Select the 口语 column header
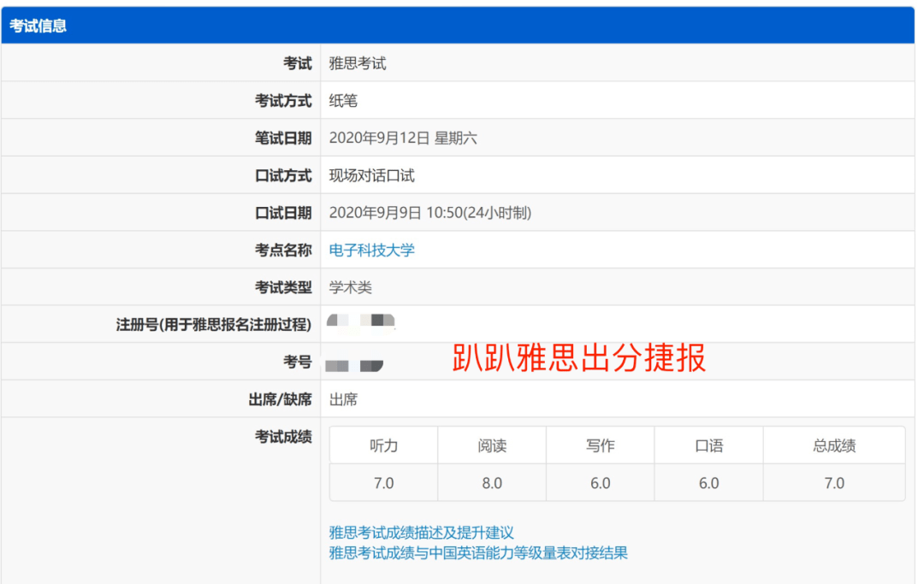Viewport: 924px width, 584px height. click(709, 445)
